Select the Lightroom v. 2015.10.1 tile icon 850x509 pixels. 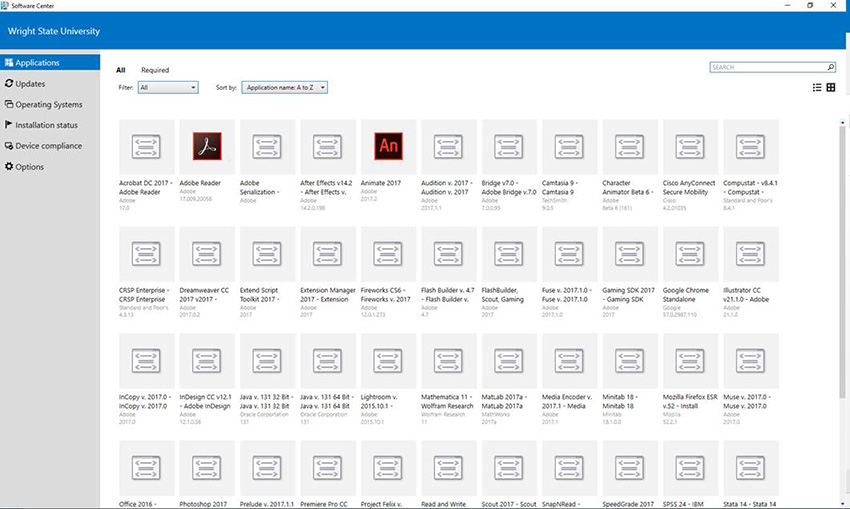click(x=388, y=360)
